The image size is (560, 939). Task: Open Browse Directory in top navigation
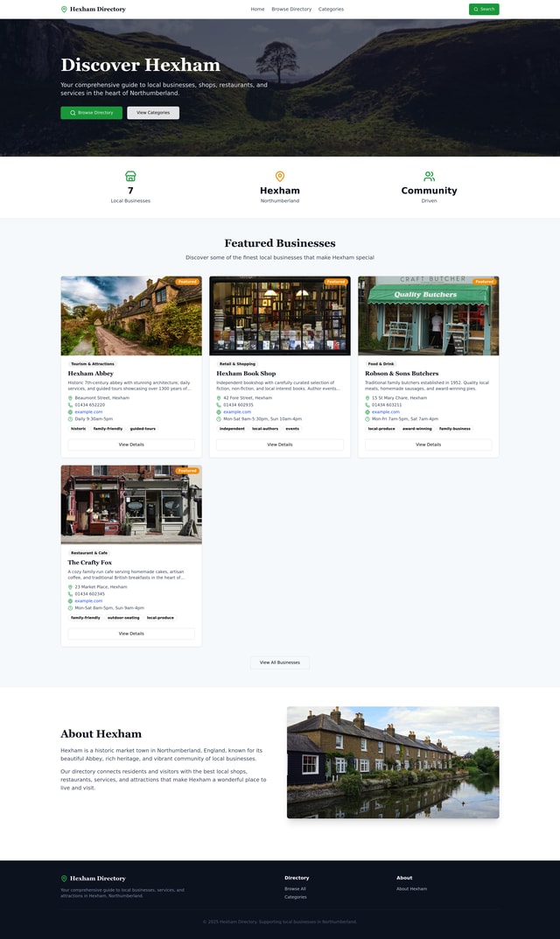coord(291,10)
